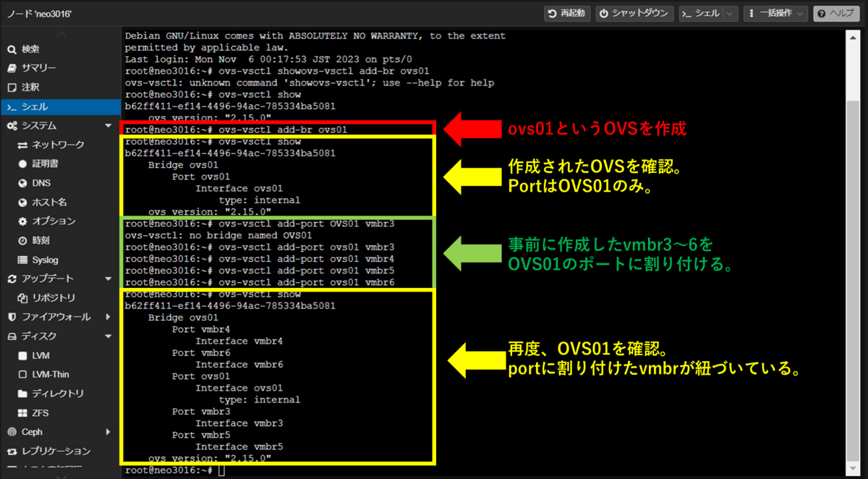868x479 pixels.
Task: Open ネットワーク network icon
Action: (x=22, y=145)
